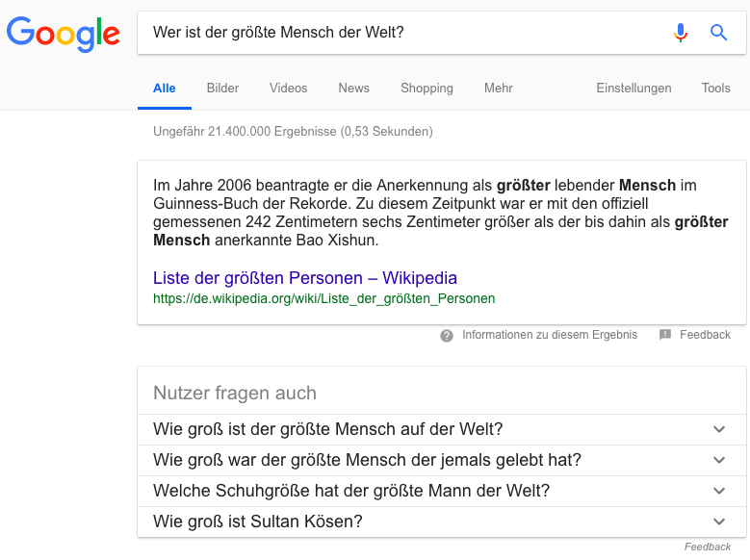This screenshot has width=750, height=560.
Task: Click the feedback flag icon
Action: (665, 335)
